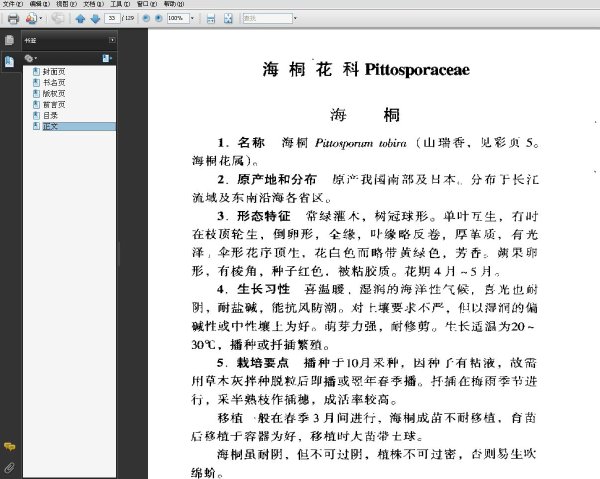
Task: Go to previous page with up arrow
Action: tap(80, 18)
